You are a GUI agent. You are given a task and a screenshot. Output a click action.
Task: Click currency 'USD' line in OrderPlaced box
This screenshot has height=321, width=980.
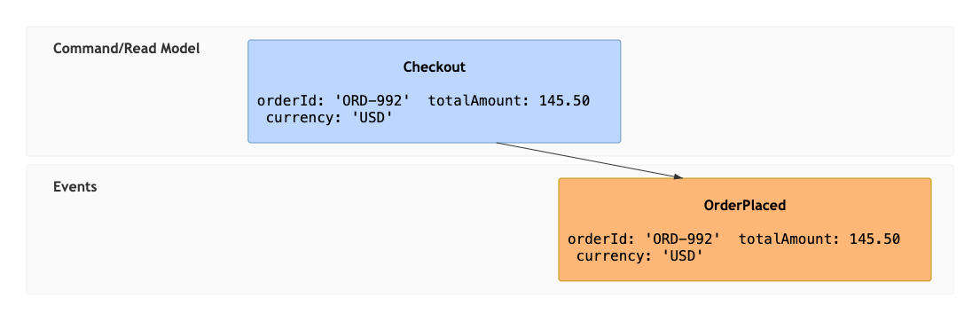click(x=640, y=254)
